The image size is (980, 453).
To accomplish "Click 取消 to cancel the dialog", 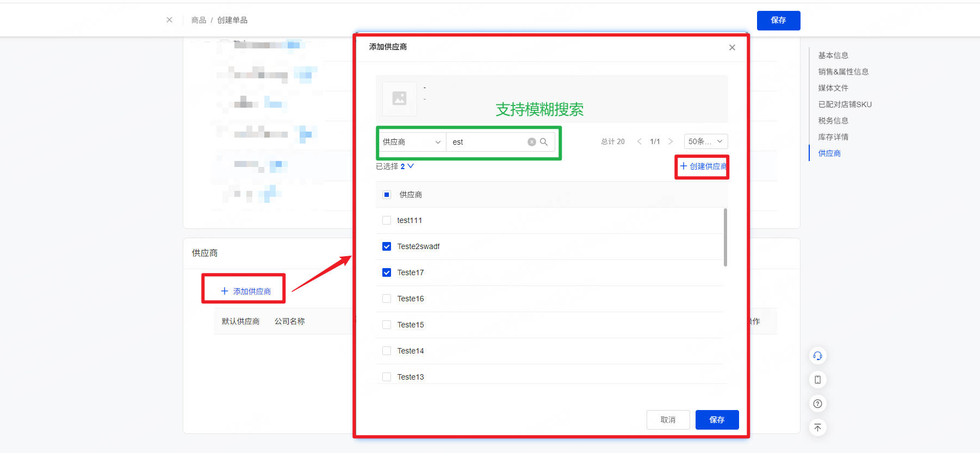I will coord(668,420).
